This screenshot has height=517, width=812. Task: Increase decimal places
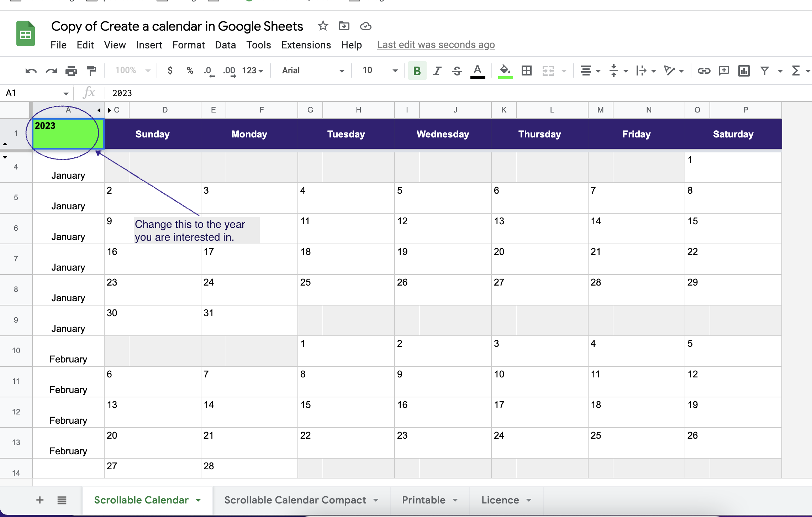230,71
